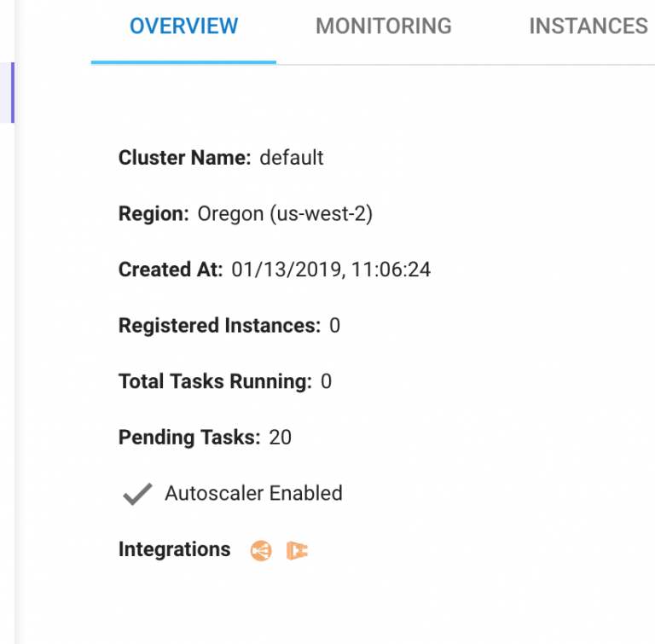Click the Cluster Name label

[x=184, y=158]
